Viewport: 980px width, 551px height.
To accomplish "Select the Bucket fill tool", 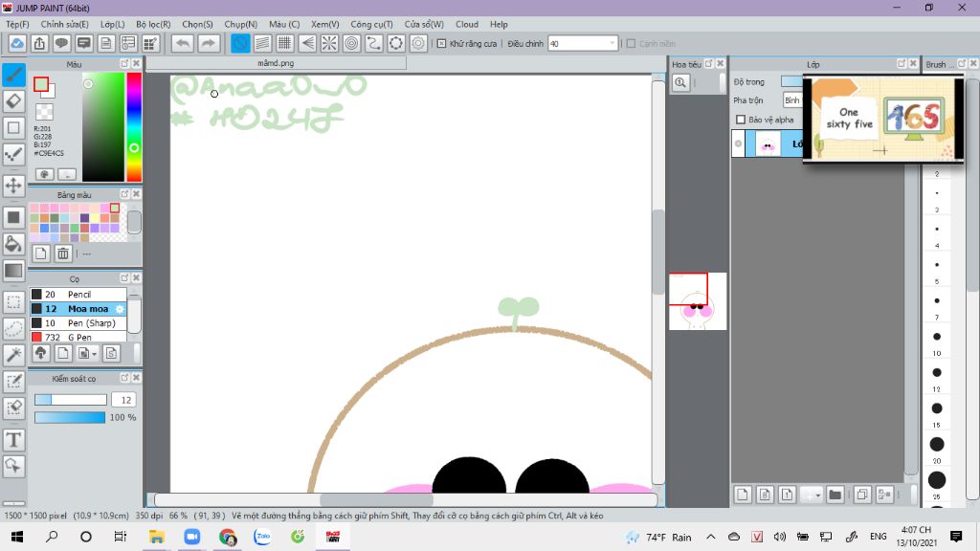I will [x=13, y=244].
